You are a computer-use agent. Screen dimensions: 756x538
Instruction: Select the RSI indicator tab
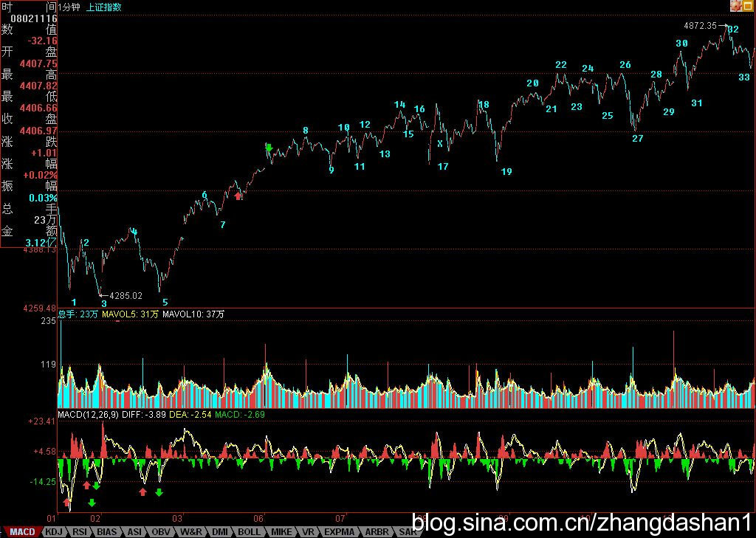point(80,531)
